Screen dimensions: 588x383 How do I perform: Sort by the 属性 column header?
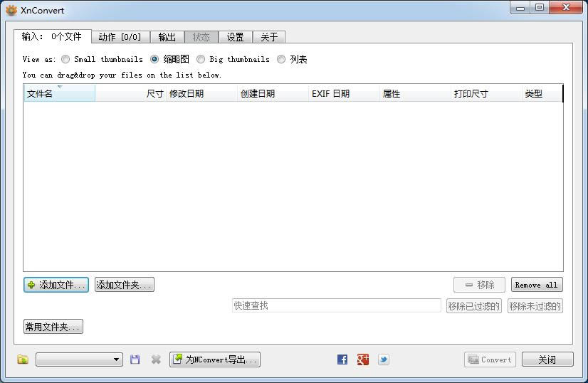pos(416,93)
